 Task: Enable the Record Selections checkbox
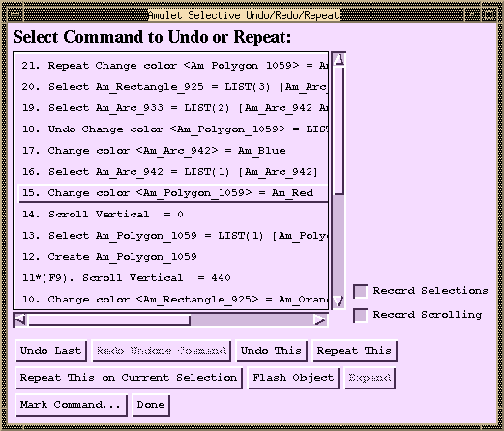[x=360, y=291]
